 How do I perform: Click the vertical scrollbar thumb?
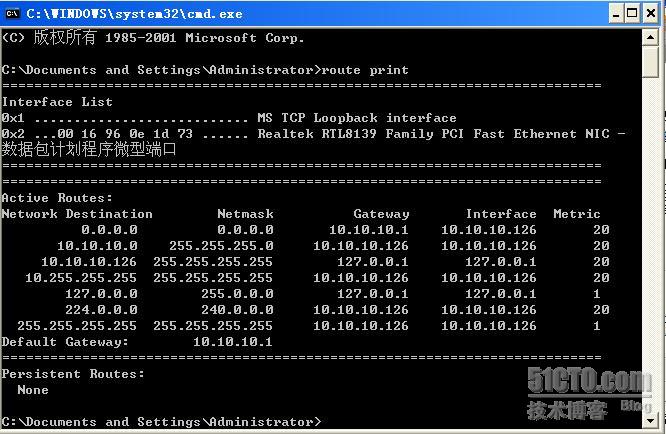point(650,62)
